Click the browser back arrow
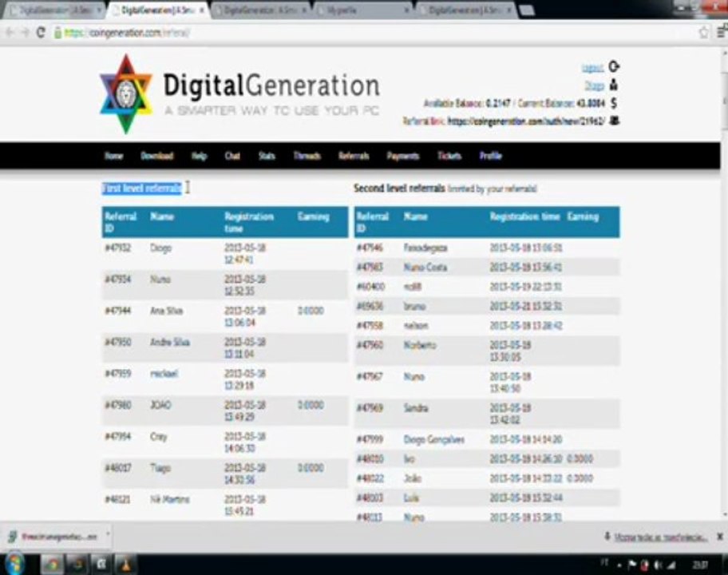The width and height of the screenshot is (728, 575). click(x=10, y=32)
